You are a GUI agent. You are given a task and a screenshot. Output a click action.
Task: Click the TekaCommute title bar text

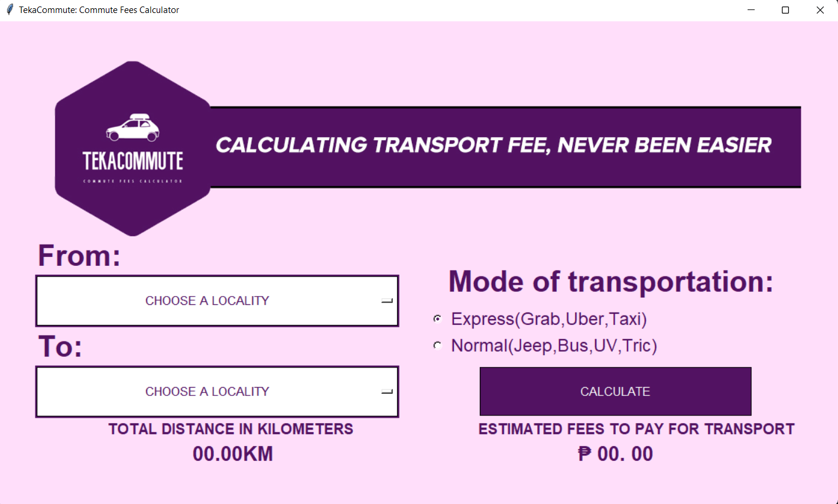95,9
